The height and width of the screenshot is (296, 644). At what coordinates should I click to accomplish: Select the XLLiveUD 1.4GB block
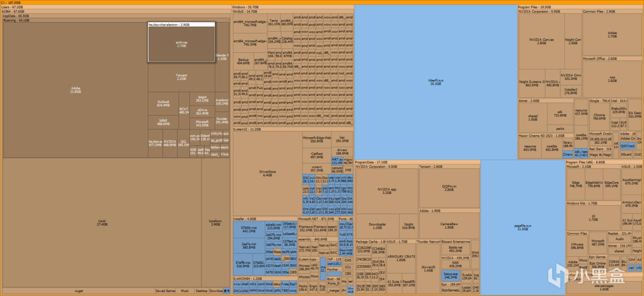point(429,269)
